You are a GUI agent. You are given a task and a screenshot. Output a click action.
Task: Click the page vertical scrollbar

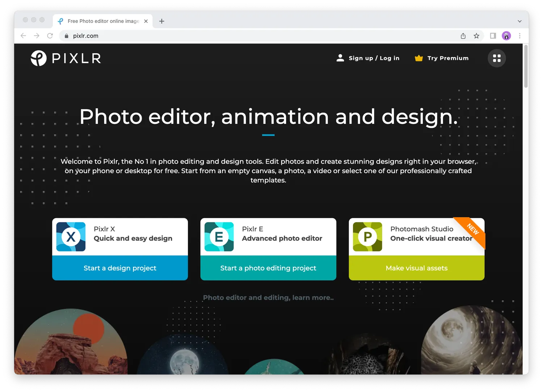point(526,66)
